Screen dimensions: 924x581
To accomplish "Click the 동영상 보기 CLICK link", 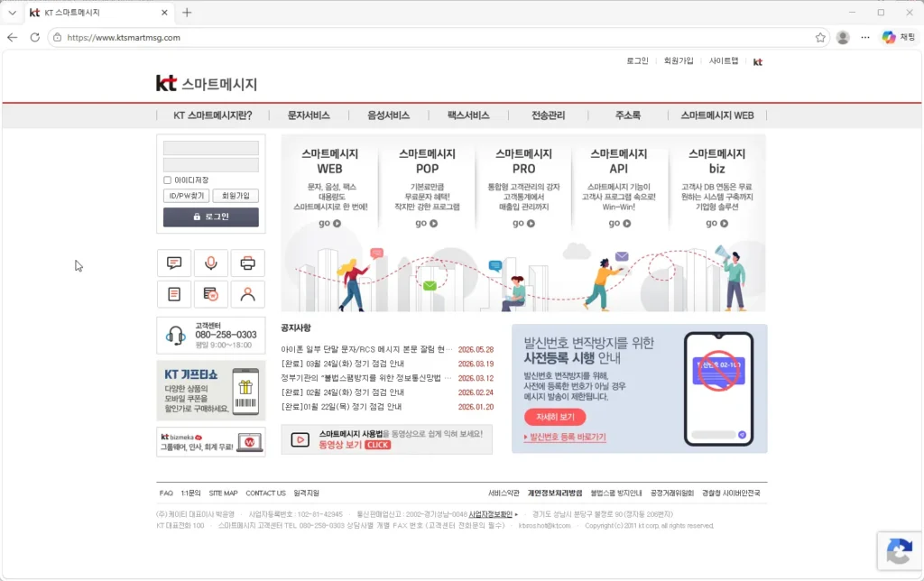I will click(x=355, y=445).
